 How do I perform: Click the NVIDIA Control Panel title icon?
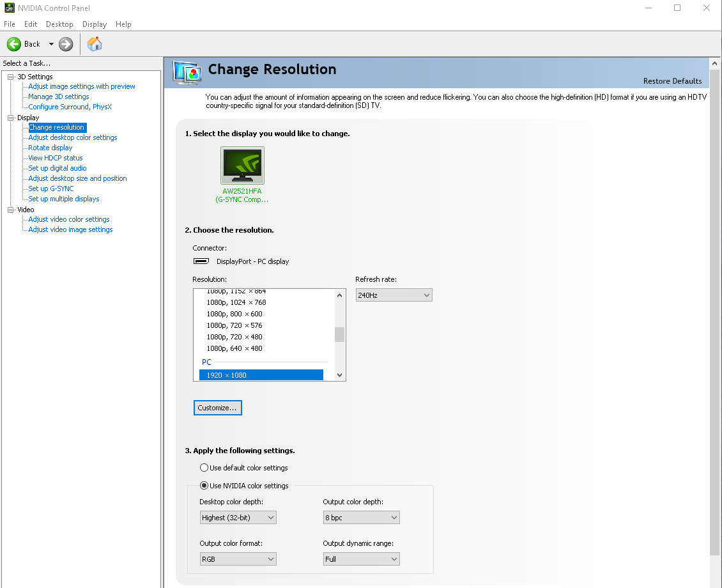click(x=9, y=8)
